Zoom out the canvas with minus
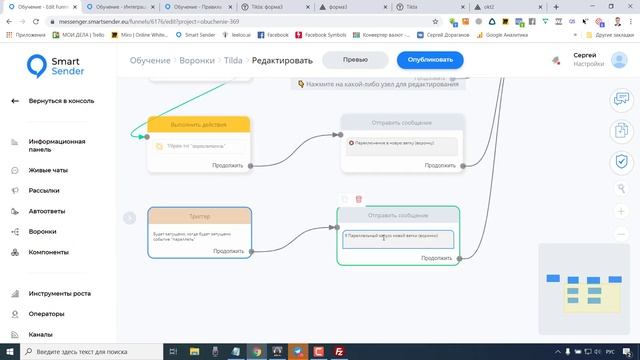 tap(621, 234)
